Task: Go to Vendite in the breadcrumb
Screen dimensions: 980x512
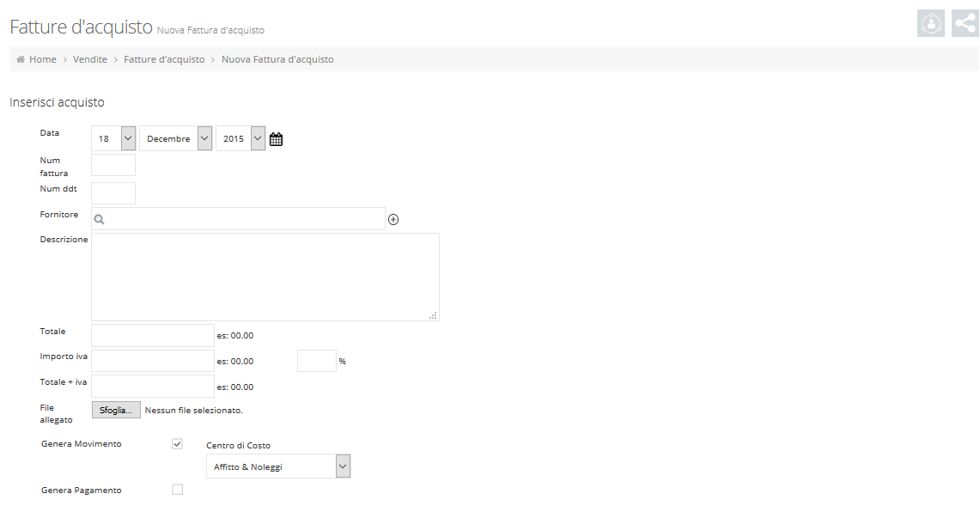Action: 90,60
